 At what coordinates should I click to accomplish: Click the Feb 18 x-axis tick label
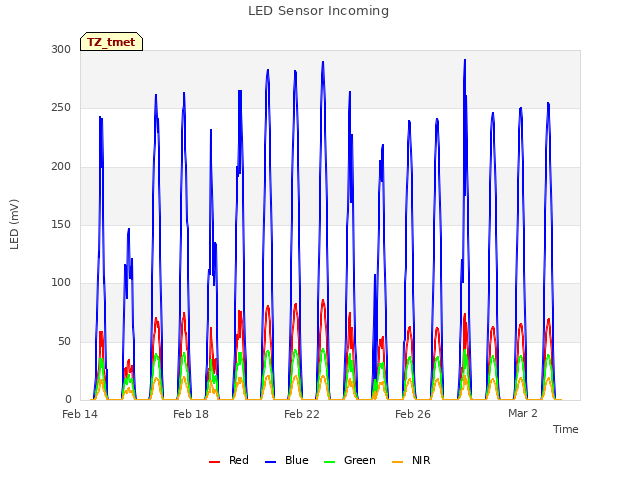coord(191,414)
